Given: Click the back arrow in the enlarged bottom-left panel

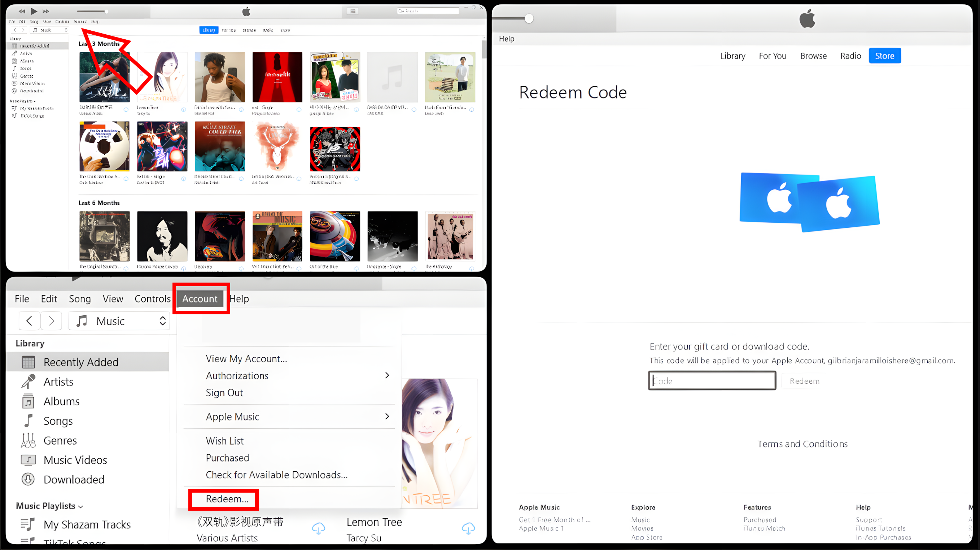Looking at the screenshot, I should [29, 321].
